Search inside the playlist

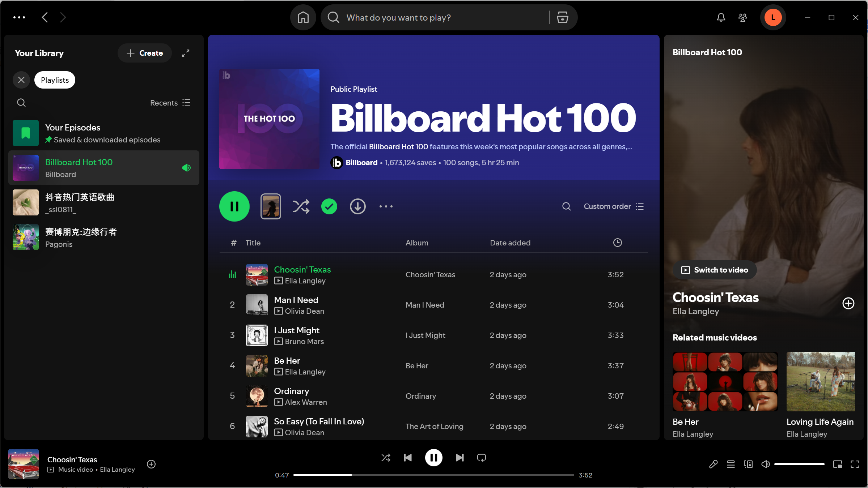point(566,206)
